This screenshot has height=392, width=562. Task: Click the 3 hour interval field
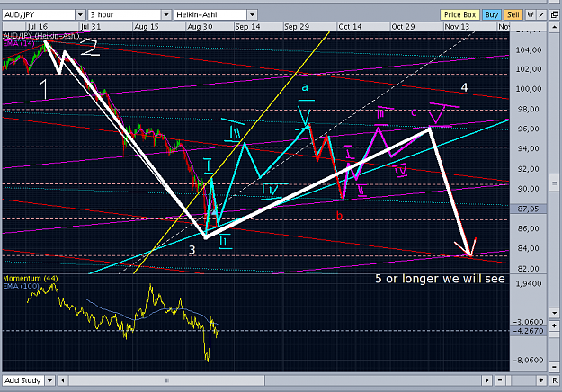click(124, 14)
